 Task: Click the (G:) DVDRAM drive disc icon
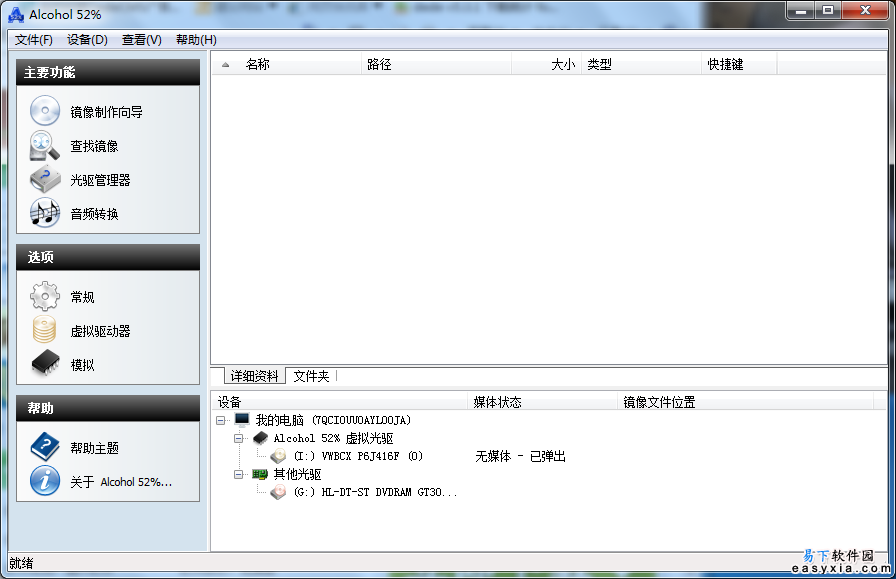tap(278, 492)
